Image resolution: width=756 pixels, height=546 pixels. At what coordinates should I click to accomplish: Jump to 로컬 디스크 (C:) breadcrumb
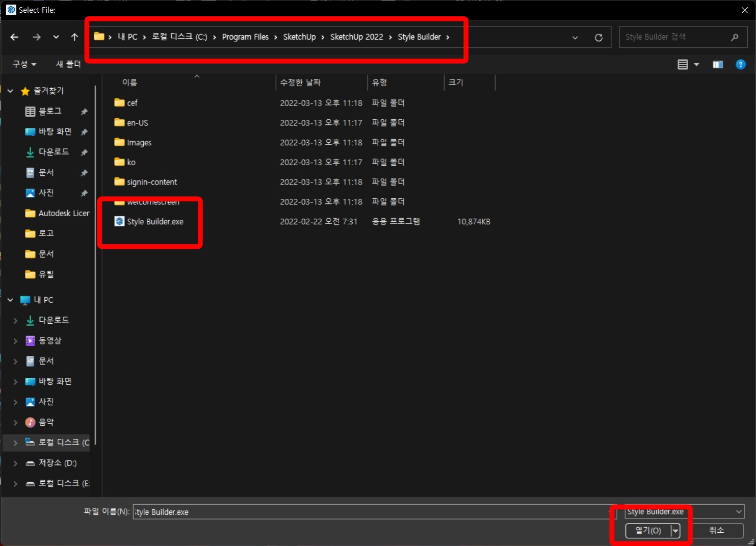[180, 37]
